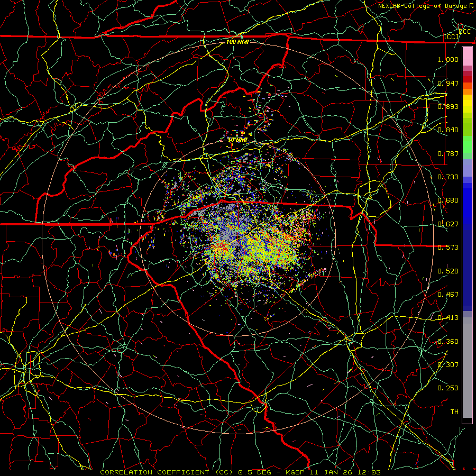Click the 0.307 legend value

click(x=448, y=364)
